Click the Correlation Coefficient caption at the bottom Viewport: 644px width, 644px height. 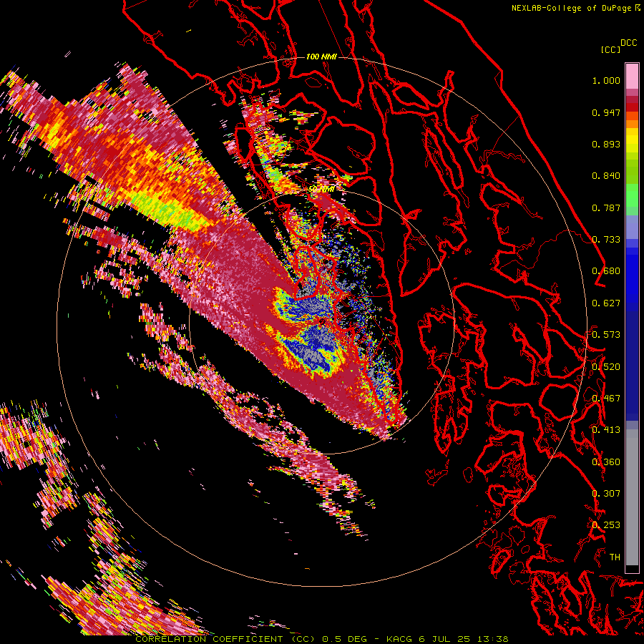pos(321,639)
